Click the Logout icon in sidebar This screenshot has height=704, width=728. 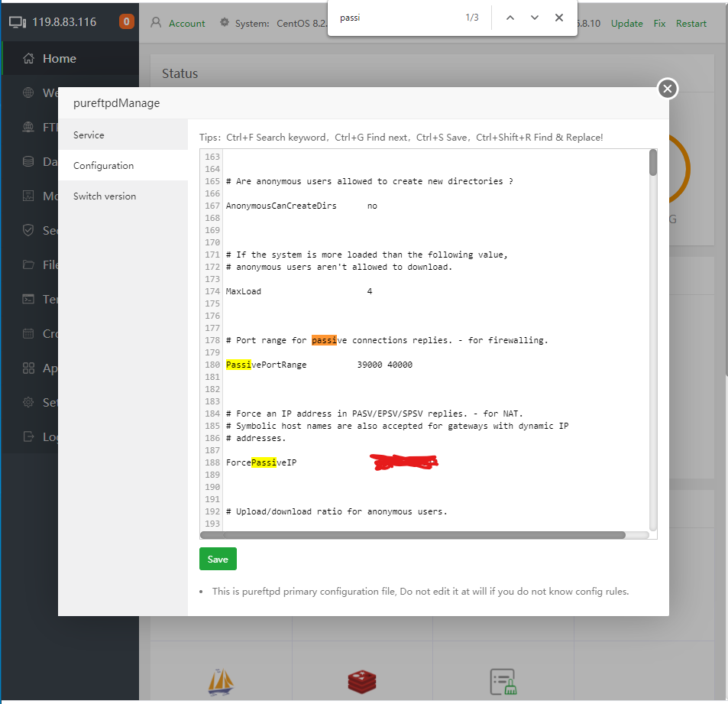pos(28,436)
